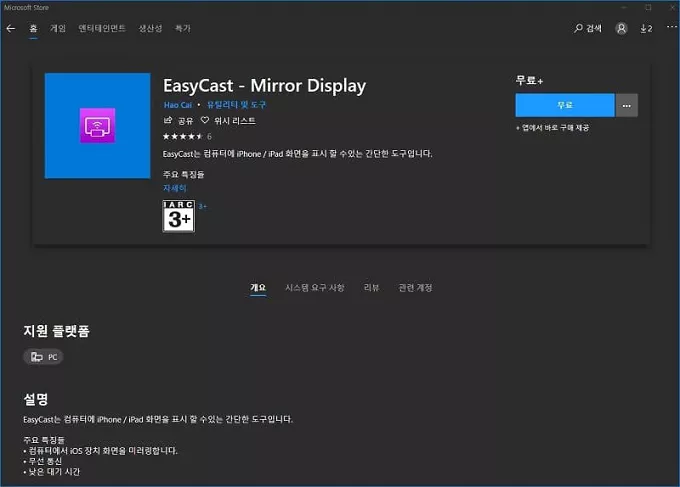Click the 위시 리스트 label
This screenshot has height=487, width=680.
coord(235,121)
